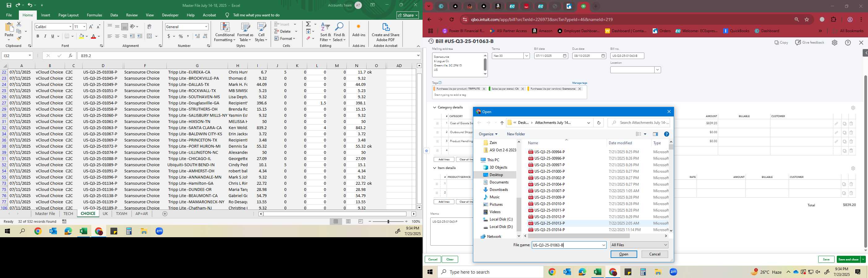868x278 pixels.
Task: Switch to Normal view in Excel
Action: coord(336,221)
